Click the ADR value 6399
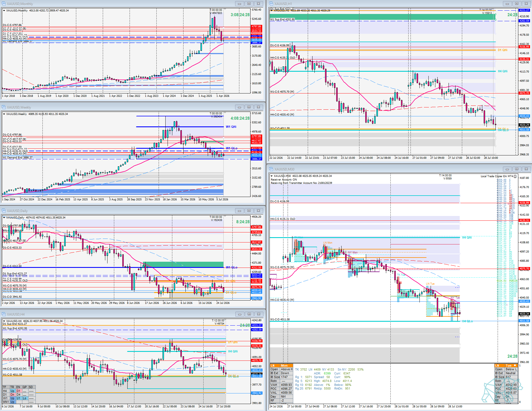532x411 pixels. point(327,373)
